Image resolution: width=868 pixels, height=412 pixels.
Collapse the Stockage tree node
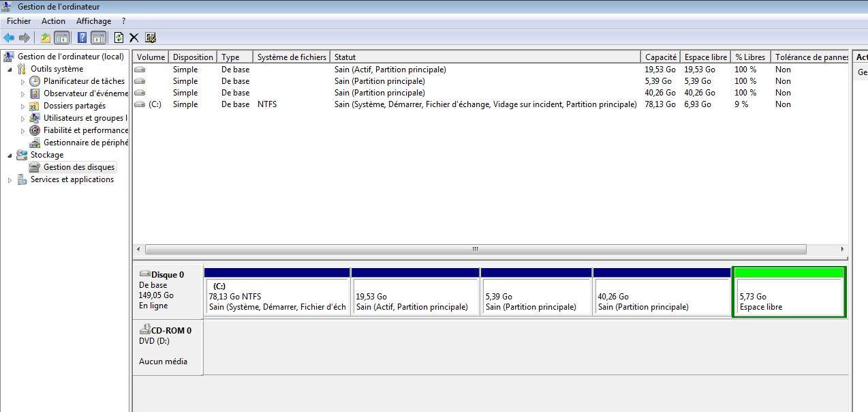(x=10, y=156)
